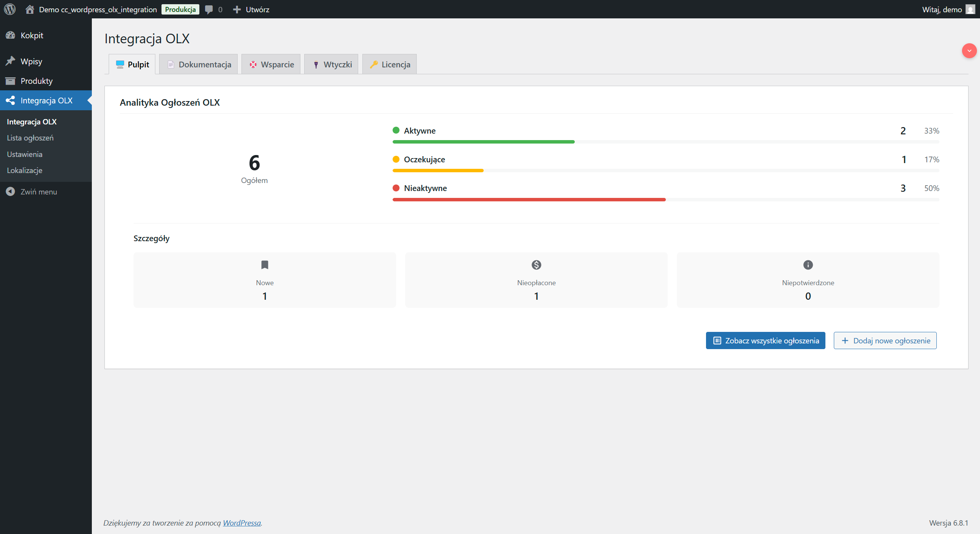Open the site home icon
980x534 pixels.
[30, 9]
